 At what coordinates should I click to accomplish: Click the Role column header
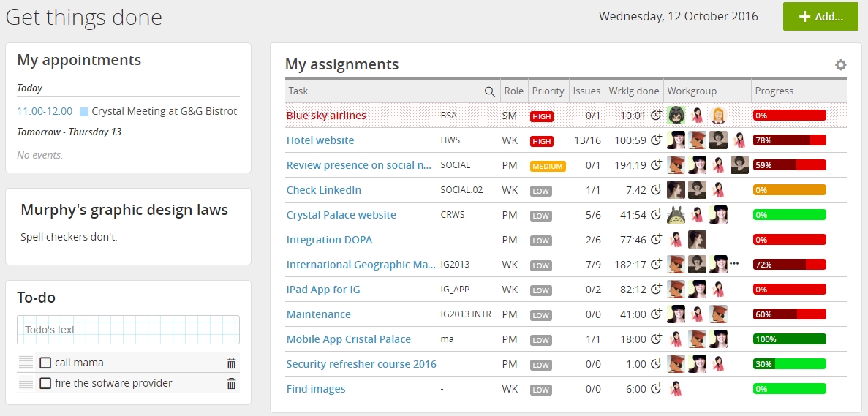click(x=513, y=91)
